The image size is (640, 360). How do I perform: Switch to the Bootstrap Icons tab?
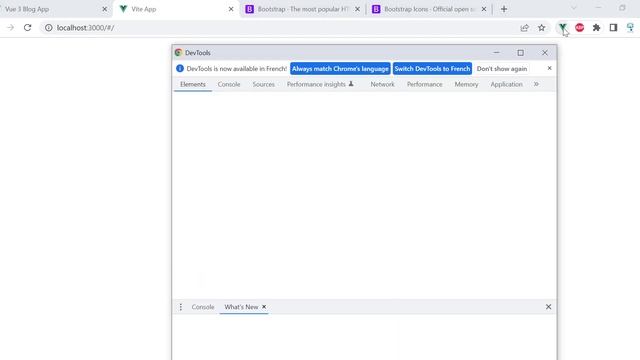coord(429,9)
